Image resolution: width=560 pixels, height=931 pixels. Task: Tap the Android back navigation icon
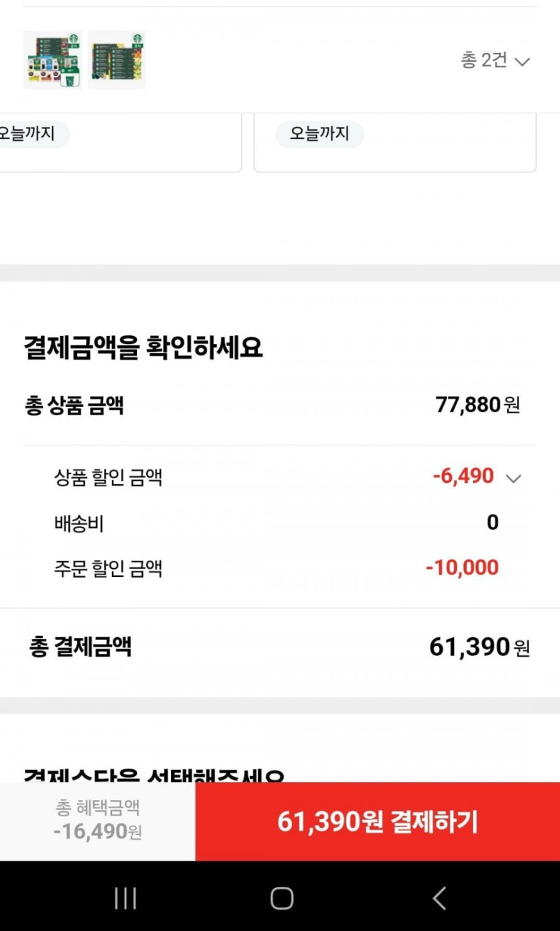[x=439, y=898]
